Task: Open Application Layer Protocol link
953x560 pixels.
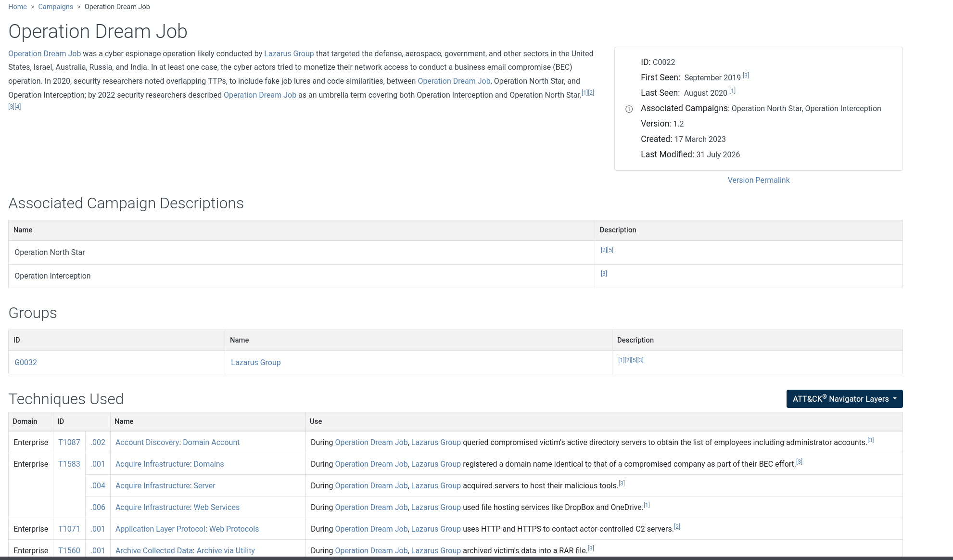Action: [x=160, y=529]
